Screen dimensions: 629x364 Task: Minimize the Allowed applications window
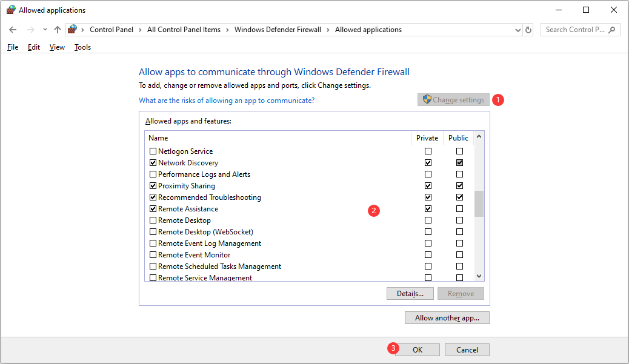pyautogui.click(x=559, y=10)
